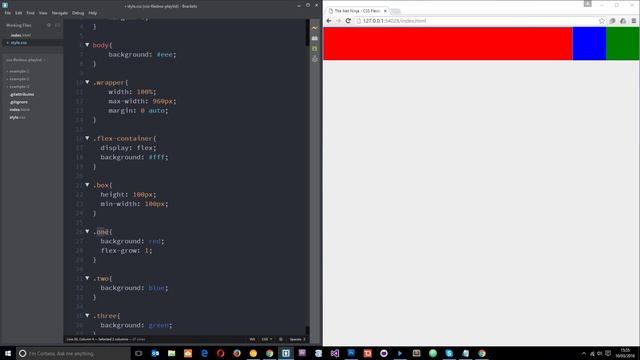Open the CSS language mode dropdown in status bar
Screen dimensions: 640x360
[267, 339]
